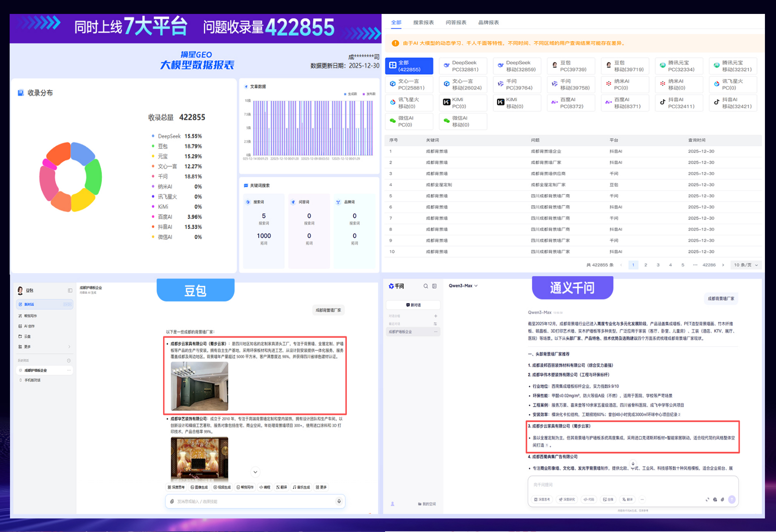This screenshot has height=532, width=776.
Task: Go to page 2 of the keyword results
Action: (x=646, y=265)
